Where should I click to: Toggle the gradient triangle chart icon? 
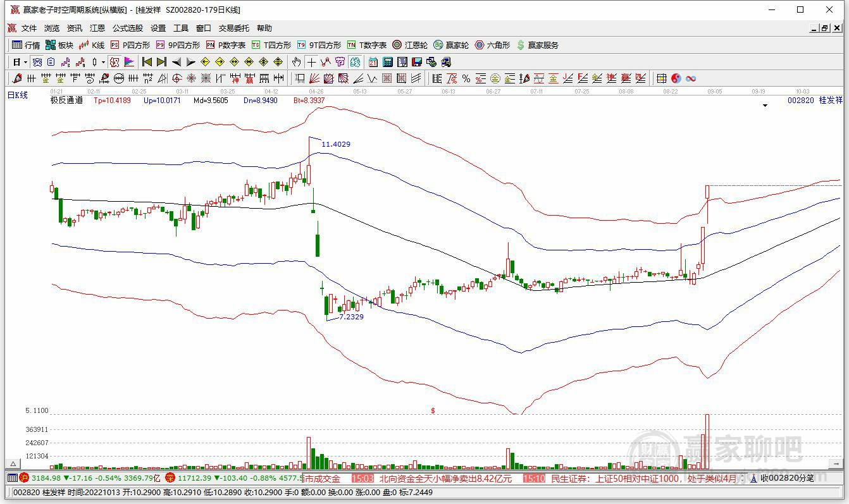click(x=129, y=62)
